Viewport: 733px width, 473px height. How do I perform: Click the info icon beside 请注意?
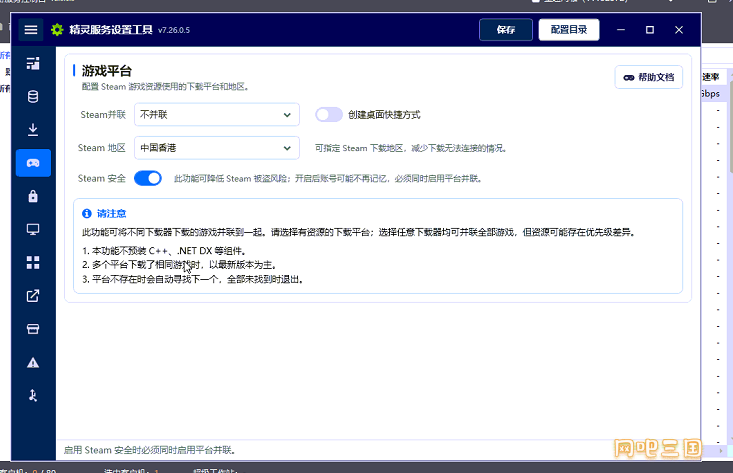pyautogui.click(x=86, y=214)
